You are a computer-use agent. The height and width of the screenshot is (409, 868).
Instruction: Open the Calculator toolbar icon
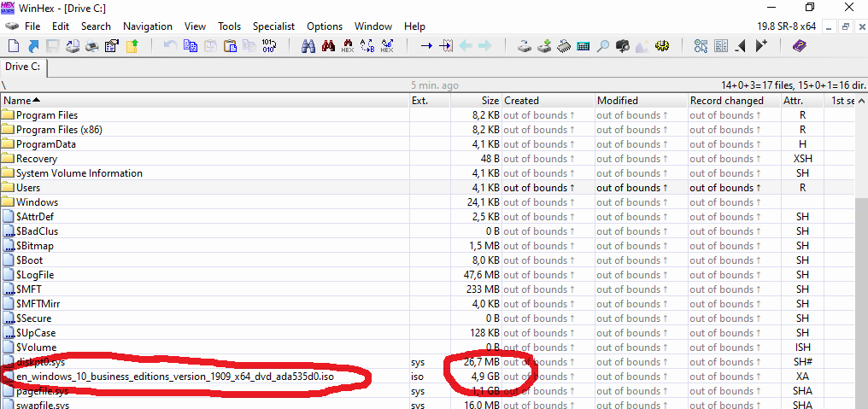click(583, 46)
